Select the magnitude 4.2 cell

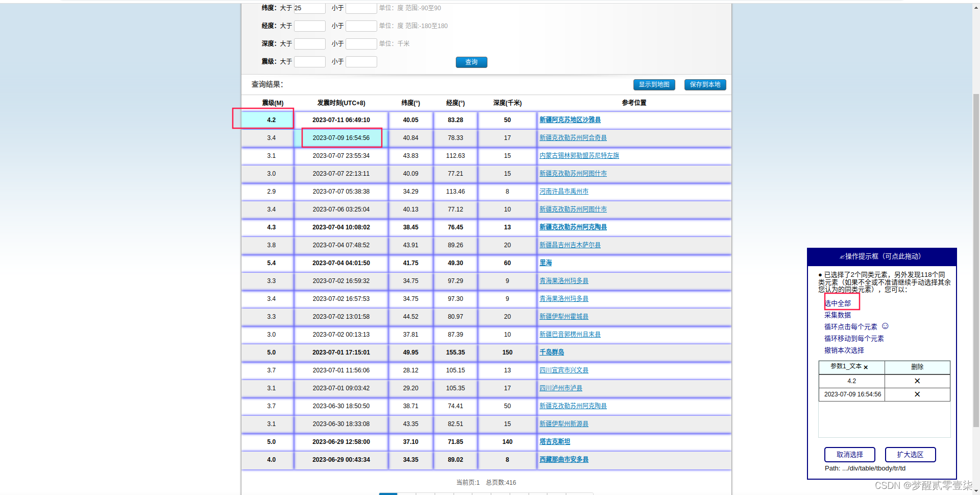267,120
